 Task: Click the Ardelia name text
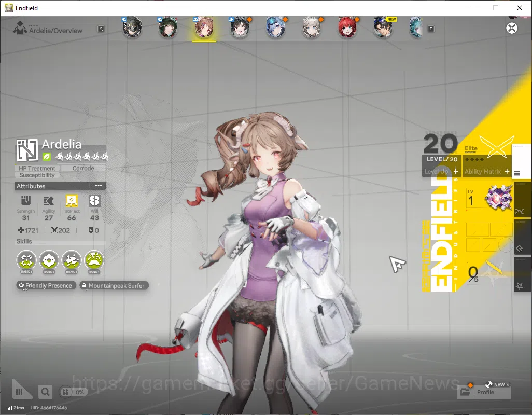click(61, 144)
